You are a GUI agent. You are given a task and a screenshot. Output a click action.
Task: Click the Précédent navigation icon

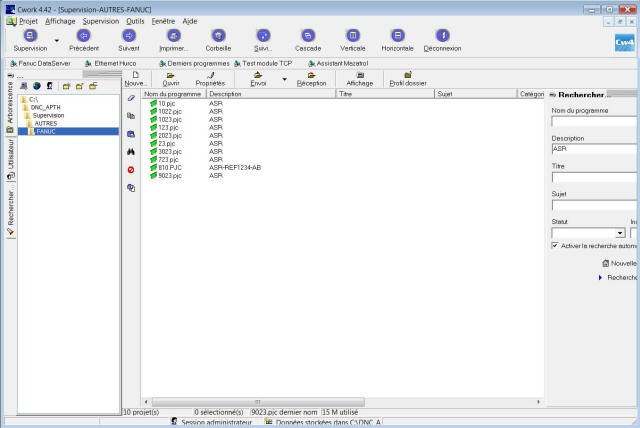click(x=84, y=35)
